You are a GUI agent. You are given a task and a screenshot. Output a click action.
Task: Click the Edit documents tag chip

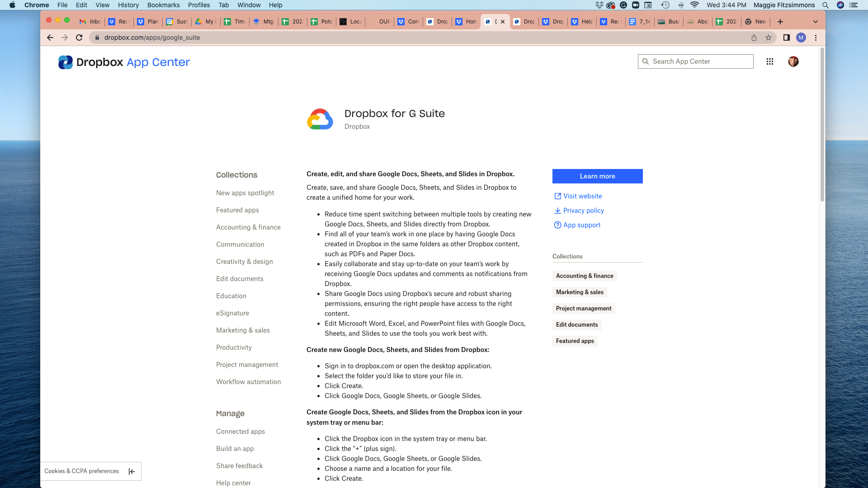(577, 325)
